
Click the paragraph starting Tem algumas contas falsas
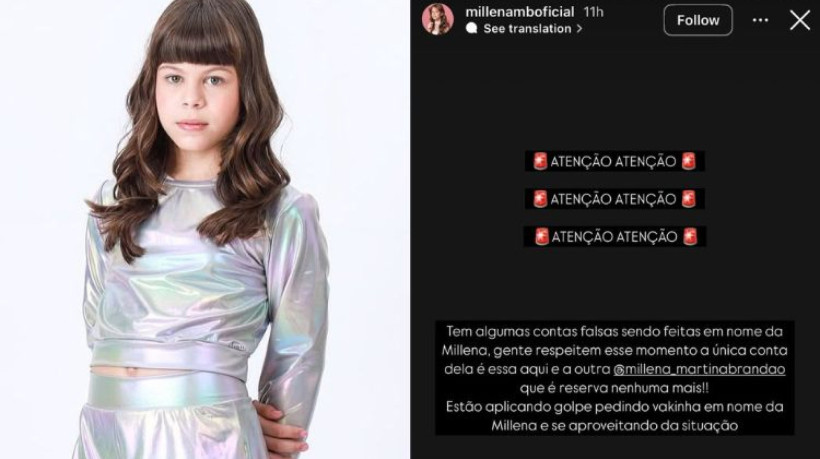pos(614,378)
